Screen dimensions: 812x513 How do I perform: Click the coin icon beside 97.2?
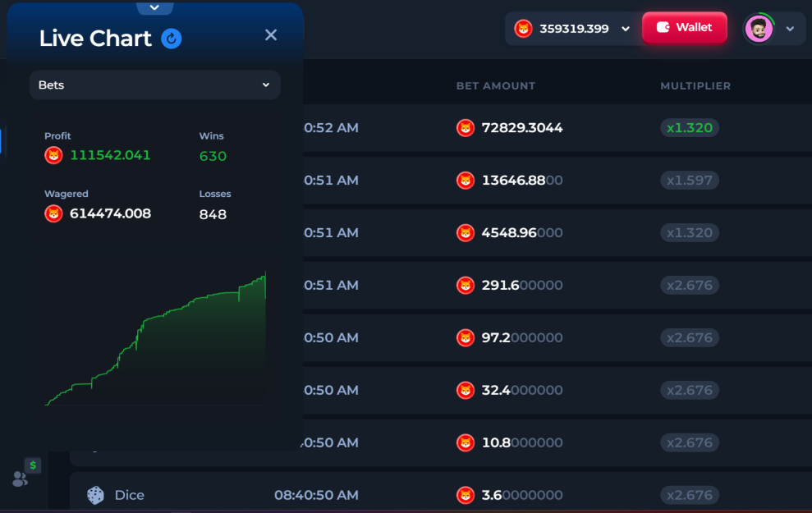tap(466, 337)
